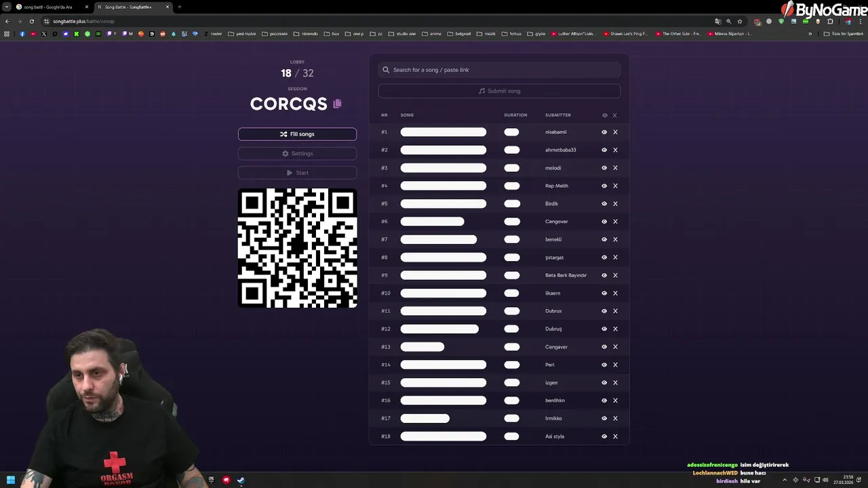This screenshot has width=868, height=488.
Task: Remove song #16 by benlihkn
Action: pos(615,401)
